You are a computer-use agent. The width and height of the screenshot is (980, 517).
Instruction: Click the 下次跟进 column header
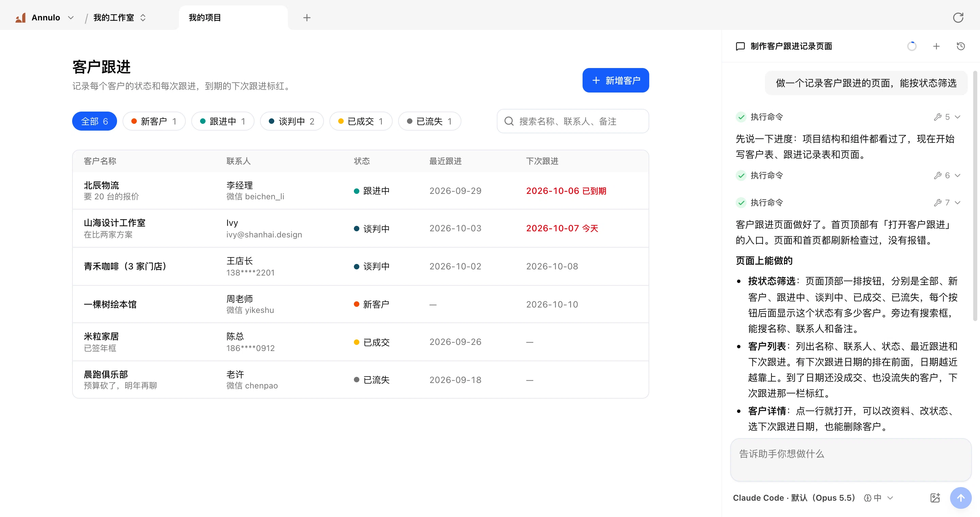[x=542, y=161]
